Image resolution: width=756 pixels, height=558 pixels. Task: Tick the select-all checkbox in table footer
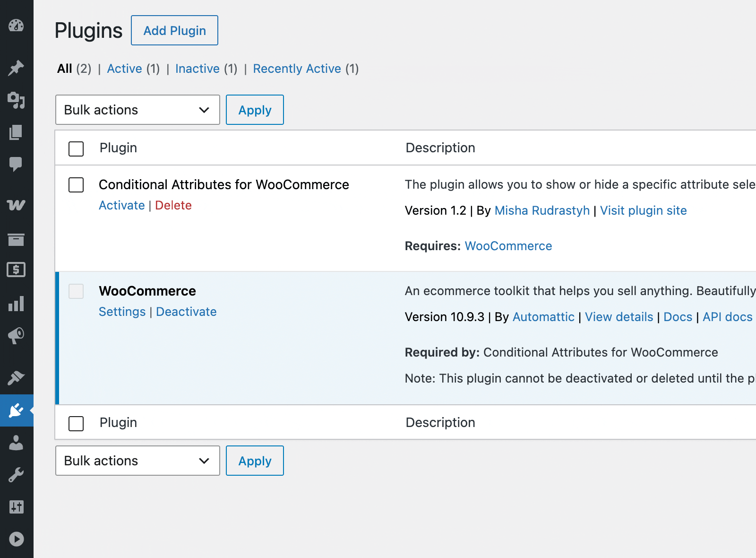(76, 423)
